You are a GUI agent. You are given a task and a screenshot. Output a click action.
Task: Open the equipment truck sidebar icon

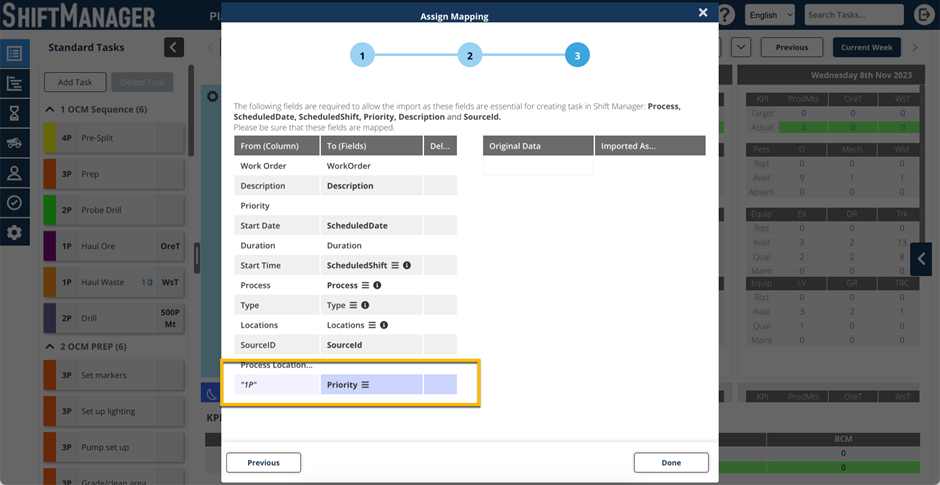tap(14, 143)
